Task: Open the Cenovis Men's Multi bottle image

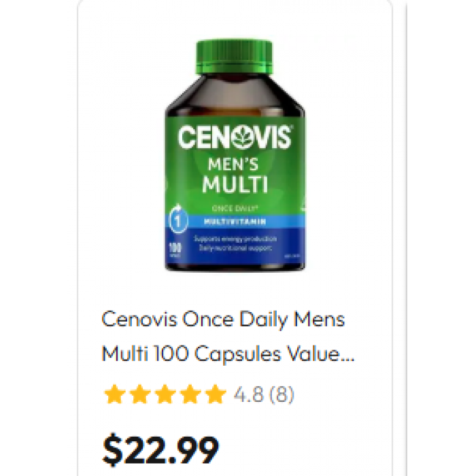Action: coord(235,156)
